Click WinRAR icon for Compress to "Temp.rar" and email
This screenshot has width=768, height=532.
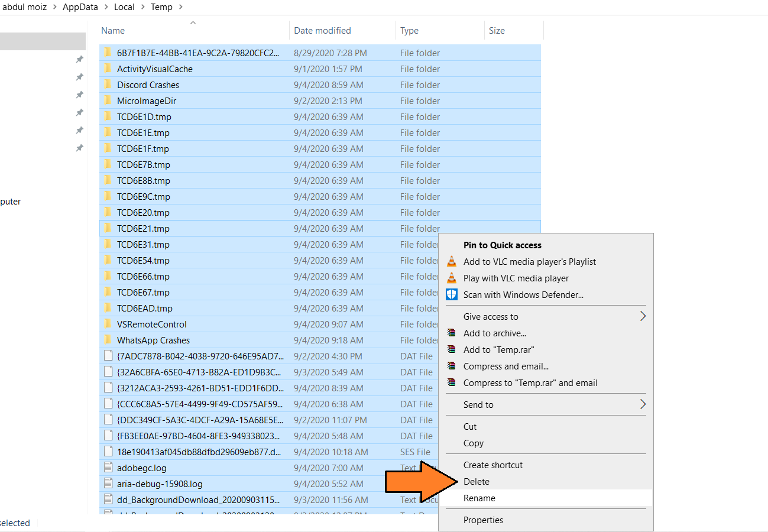452,383
